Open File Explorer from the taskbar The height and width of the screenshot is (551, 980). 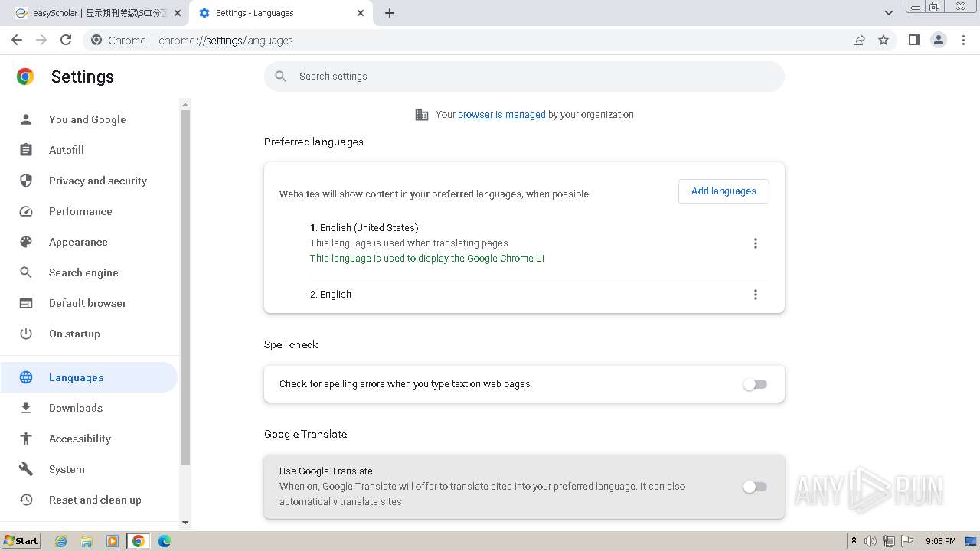click(87, 541)
